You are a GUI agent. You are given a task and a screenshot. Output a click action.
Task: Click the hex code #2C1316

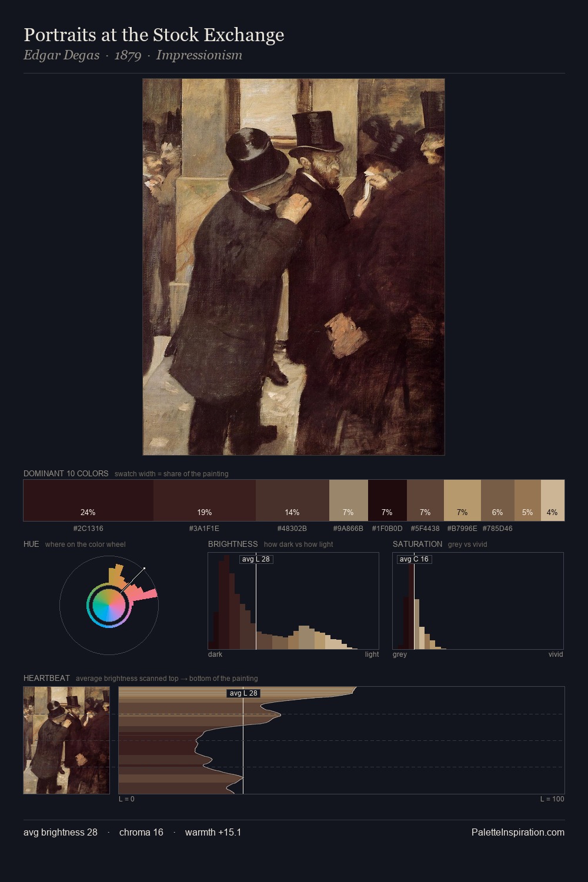(x=88, y=529)
